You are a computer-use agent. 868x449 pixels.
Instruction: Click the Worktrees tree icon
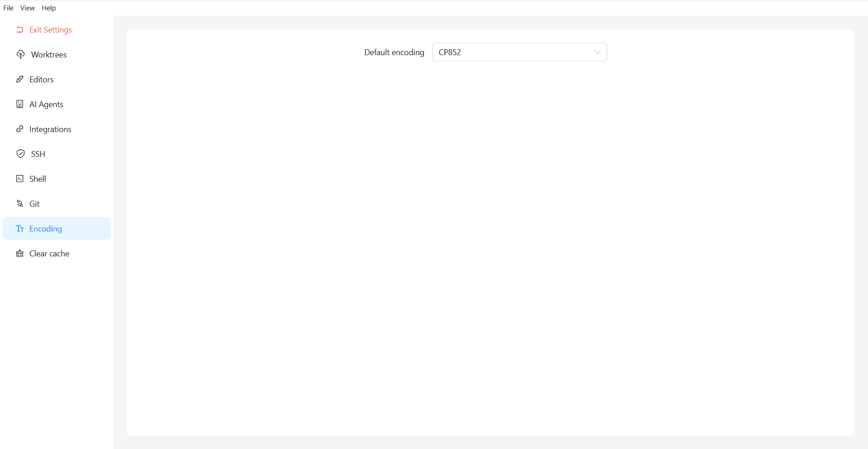pyautogui.click(x=21, y=54)
